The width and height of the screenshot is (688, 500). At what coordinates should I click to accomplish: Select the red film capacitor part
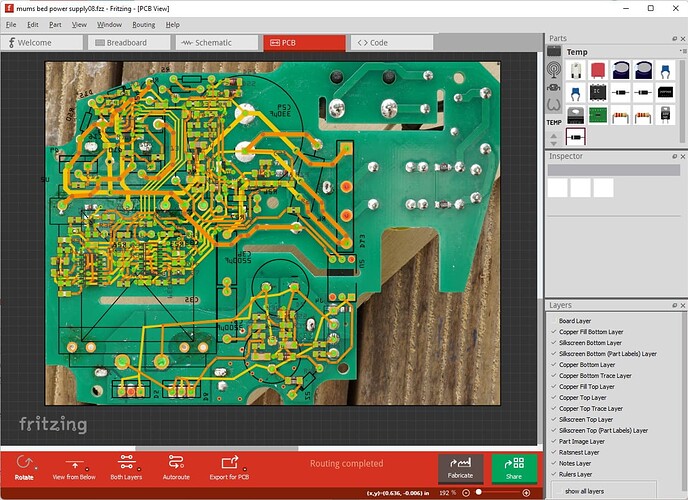pyautogui.click(x=598, y=70)
